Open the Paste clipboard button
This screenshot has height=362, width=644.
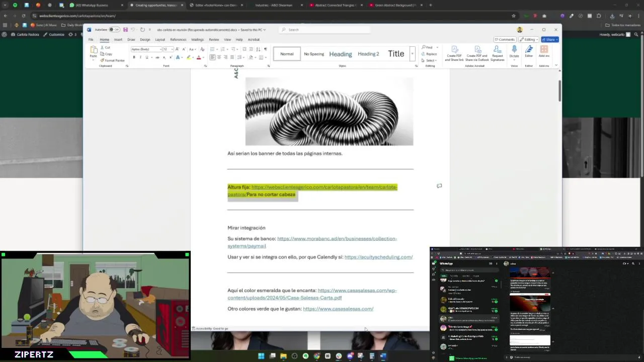click(x=94, y=52)
